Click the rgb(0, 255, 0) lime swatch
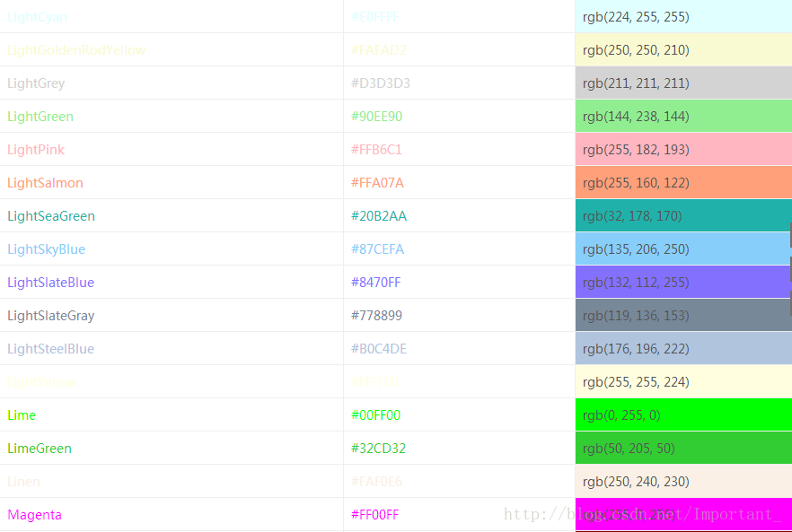792x532 pixels. click(x=684, y=415)
